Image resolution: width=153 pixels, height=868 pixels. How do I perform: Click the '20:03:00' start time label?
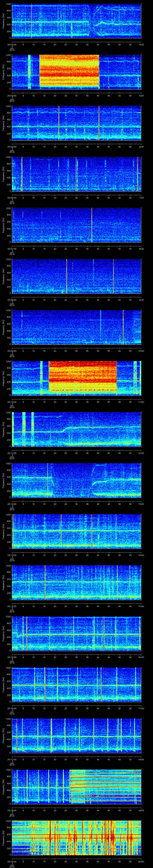(x=12, y=44)
